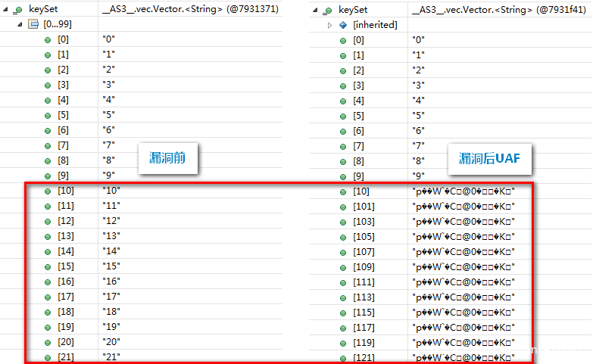Click the Vector.<String> (@7931371) type text
Image resolution: width=593 pixels, height=364 pixels.
tap(191, 9)
